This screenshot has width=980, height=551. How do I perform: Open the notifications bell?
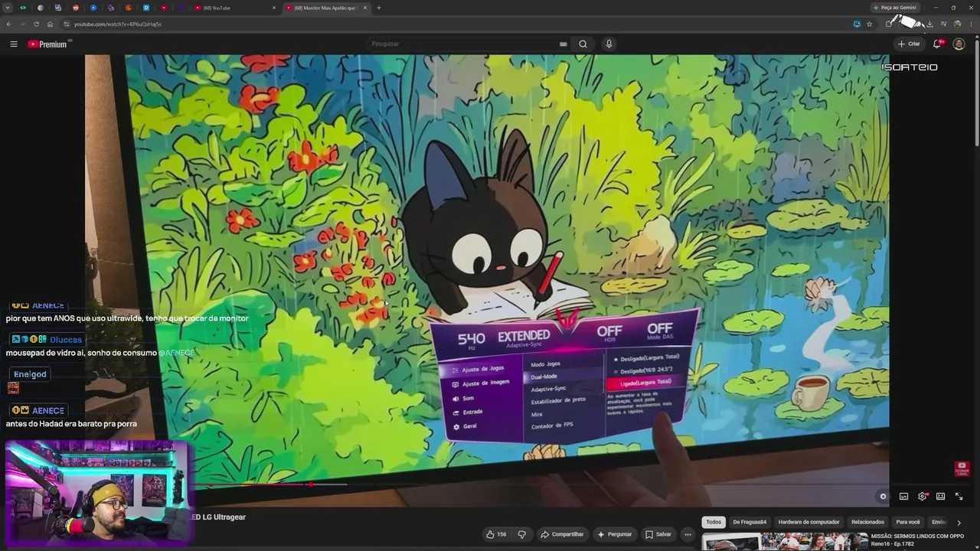pos(937,44)
